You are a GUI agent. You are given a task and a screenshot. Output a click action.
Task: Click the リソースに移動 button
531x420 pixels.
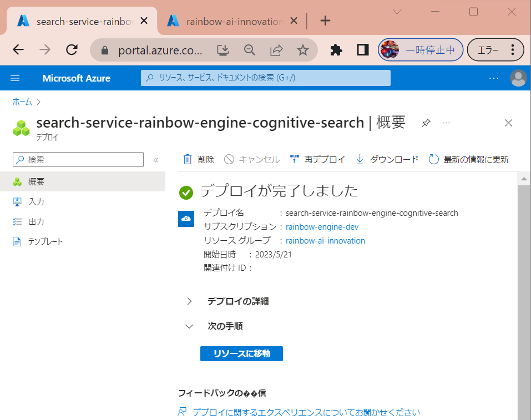tap(241, 353)
